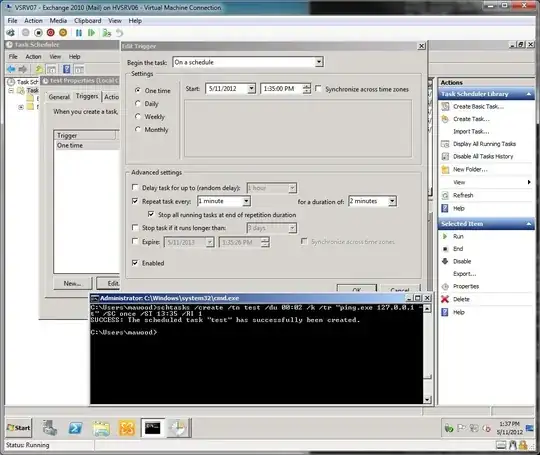Click the Start button on guest taskbar
Image resolution: width=540 pixels, height=455 pixels.
[19, 428]
